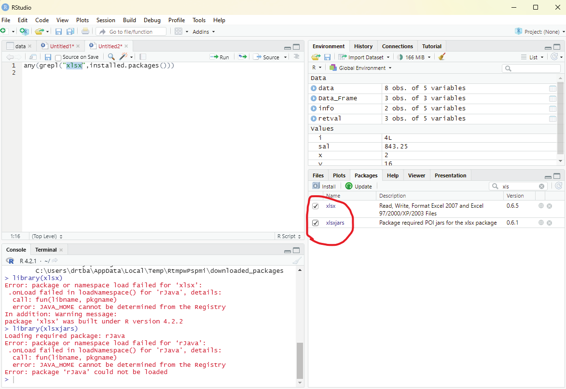Click the Source button
The height and width of the screenshot is (389, 566).
tap(267, 57)
